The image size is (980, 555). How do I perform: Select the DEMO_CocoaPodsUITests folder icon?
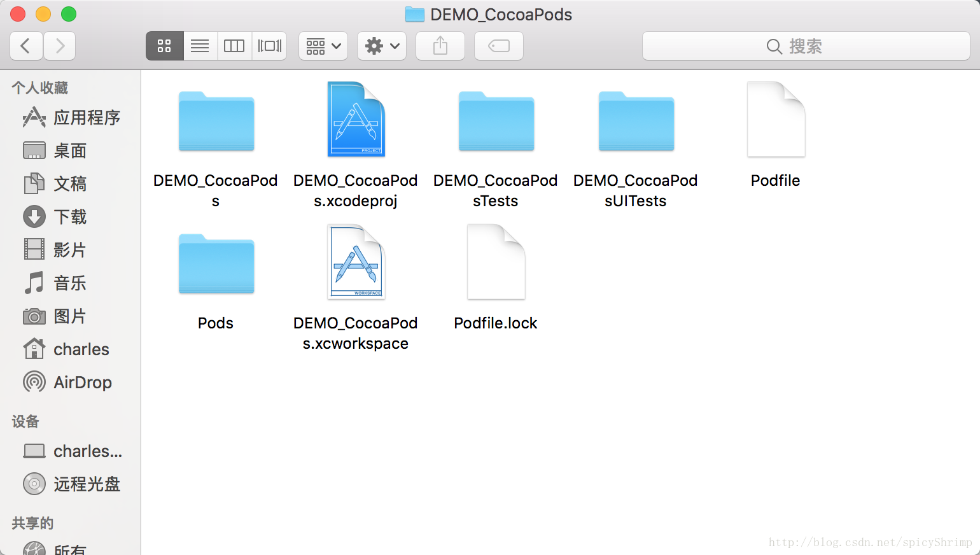click(636, 121)
